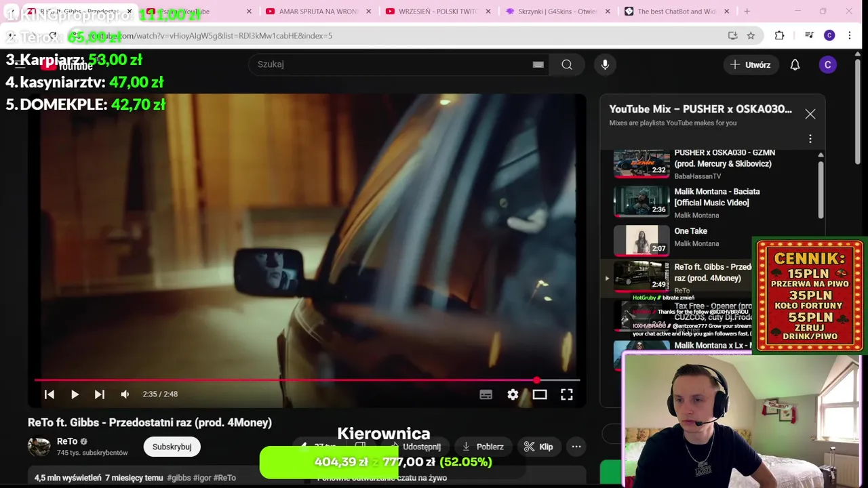Open the #ReTo hashtag link

(224, 478)
